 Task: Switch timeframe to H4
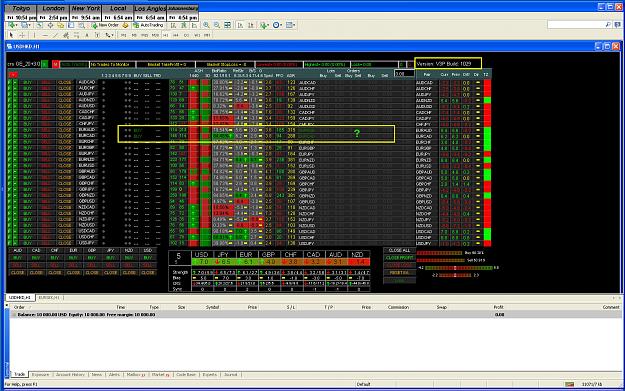coord(176,35)
